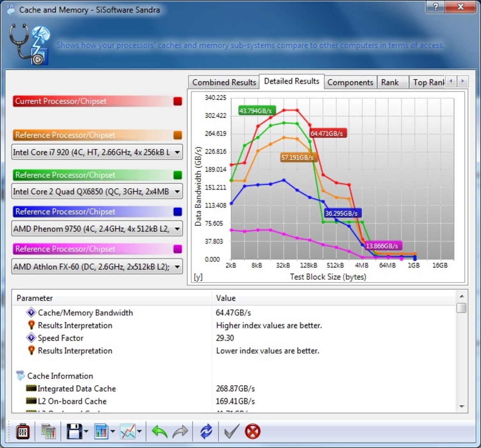Cancel with the red X circle icon
Image resolution: width=481 pixels, height=448 pixels.
(x=252, y=432)
